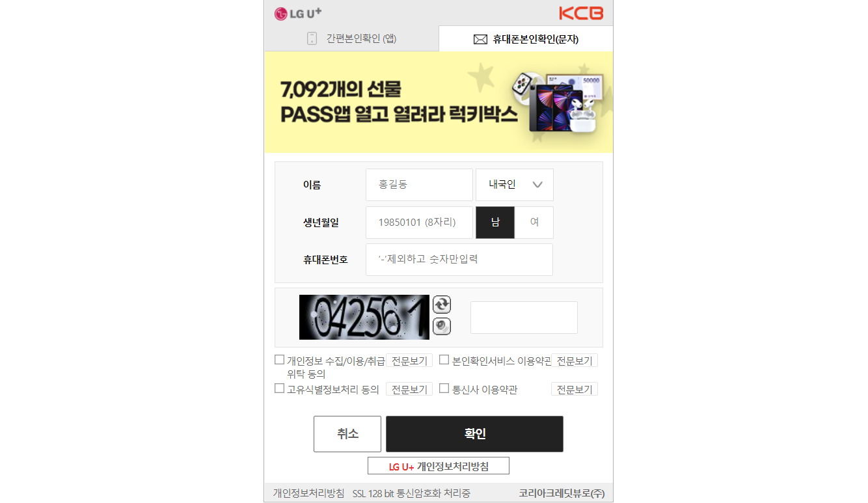Image resolution: width=868 pixels, height=503 pixels.
Task: Click the envelope icon in 휴대폰본인확인 tab
Action: [x=480, y=40]
